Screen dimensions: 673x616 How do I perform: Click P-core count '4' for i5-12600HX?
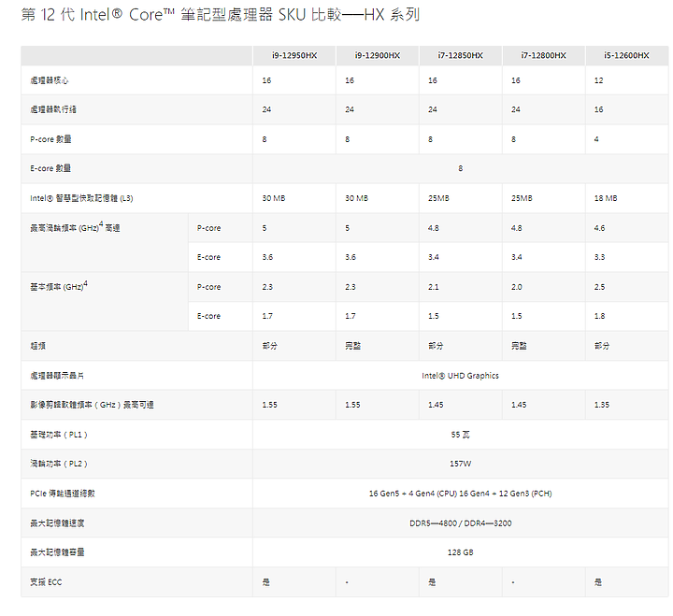(x=596, y=139)
